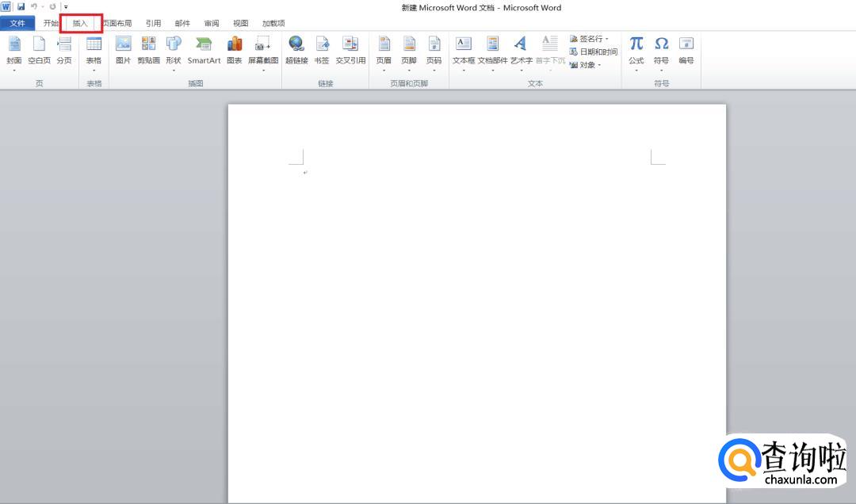This screenshot has height=504, width=856.
Task: Take a screenshot (屏幕截图)
Action: [x=263, y=54]
